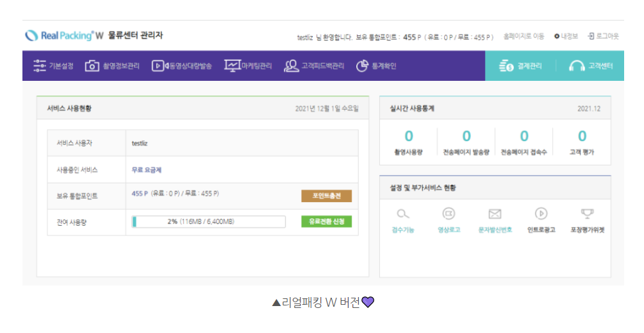This screenshot has width=644, height=333.
Task: Click the coin stack icon for 결제관리
Action: point(506,66)
